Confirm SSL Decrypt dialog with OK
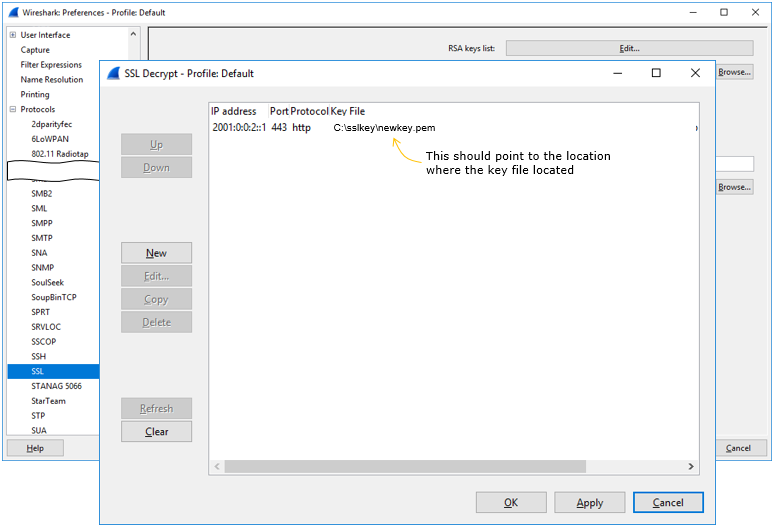The image size is (775, 529). click(511, 502)
